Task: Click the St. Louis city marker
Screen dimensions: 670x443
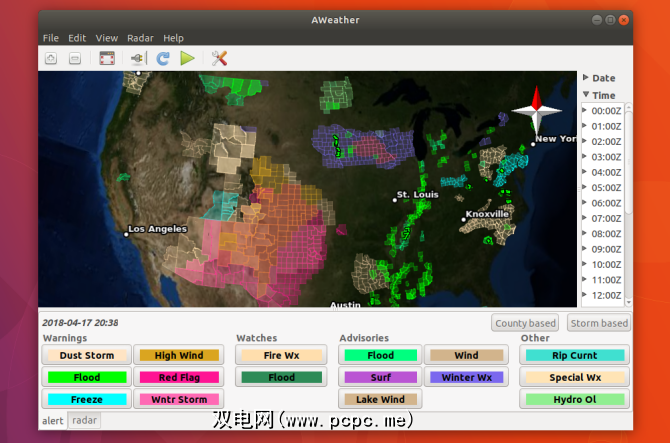Action: [395, 200]
